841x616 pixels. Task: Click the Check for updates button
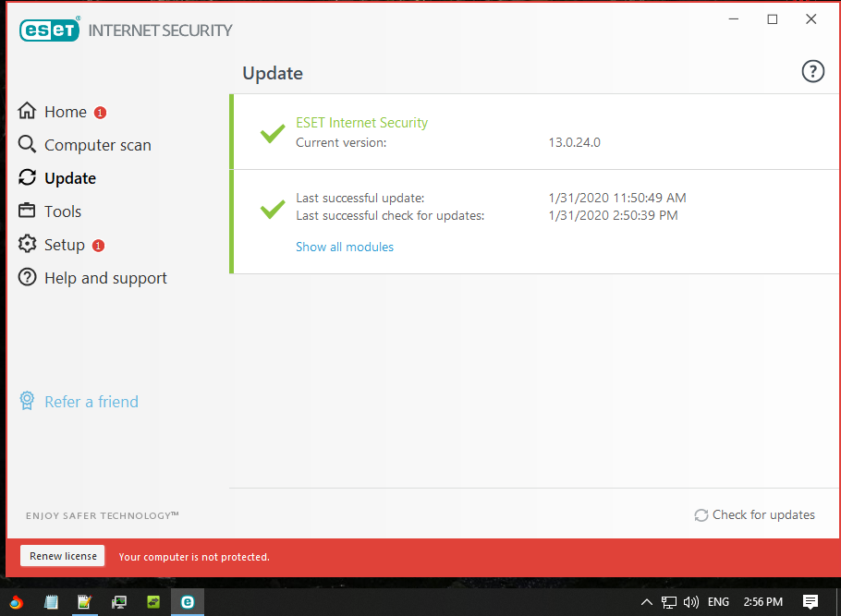point(755,514)
